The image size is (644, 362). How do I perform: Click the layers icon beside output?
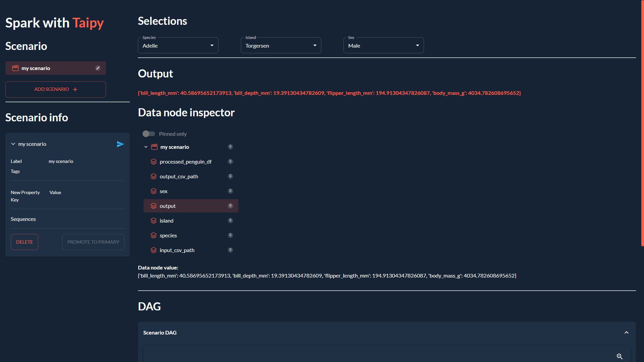pos(154,206)
